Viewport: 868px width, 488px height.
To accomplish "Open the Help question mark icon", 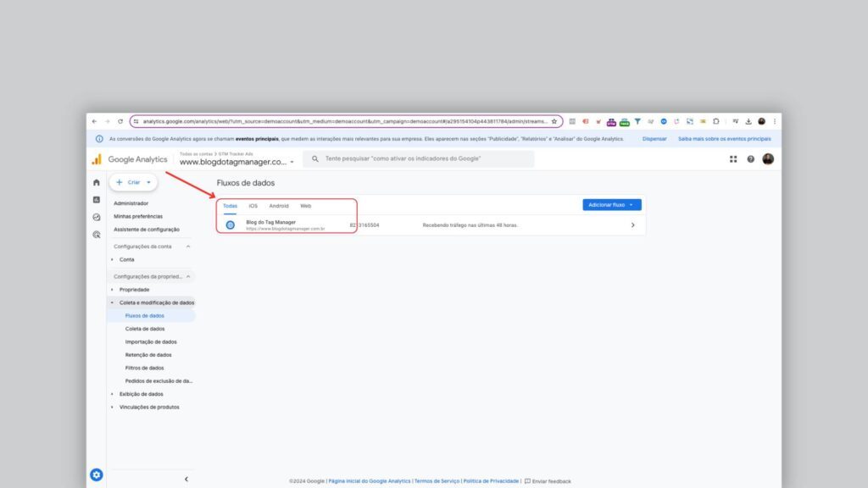I will pyautogui.click(x=751, y=159).
